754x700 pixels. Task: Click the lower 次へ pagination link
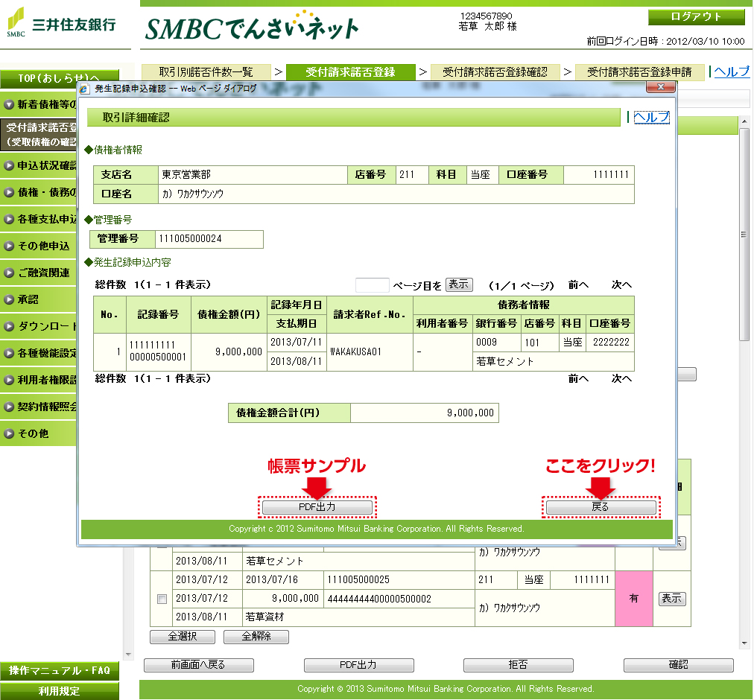point(621,379)
